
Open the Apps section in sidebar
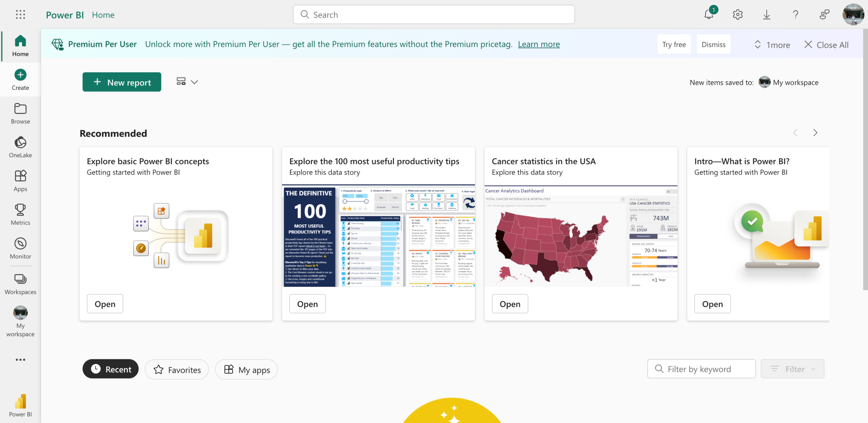click(20, 181)
